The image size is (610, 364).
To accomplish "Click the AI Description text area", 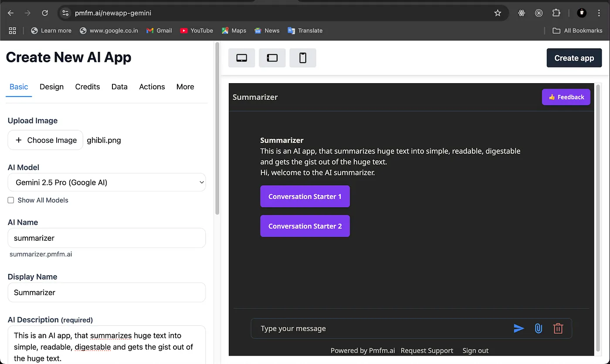I will (x=107, y=345).
